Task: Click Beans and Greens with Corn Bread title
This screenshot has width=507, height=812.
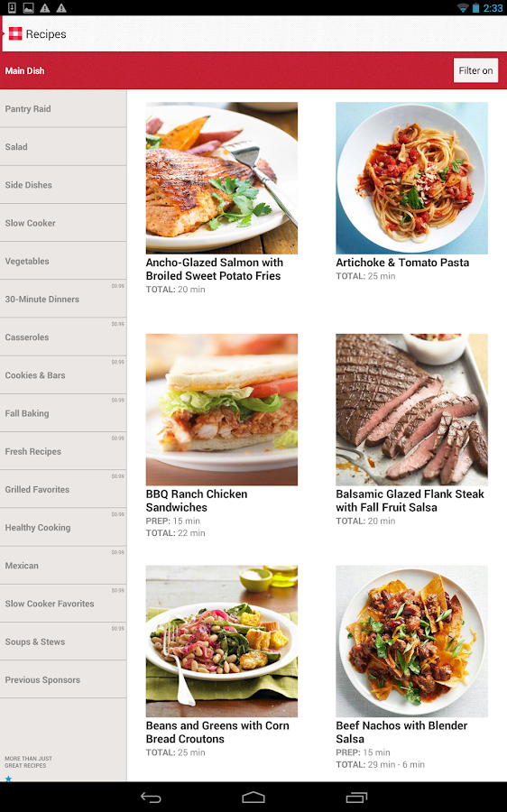Action: 217,733
